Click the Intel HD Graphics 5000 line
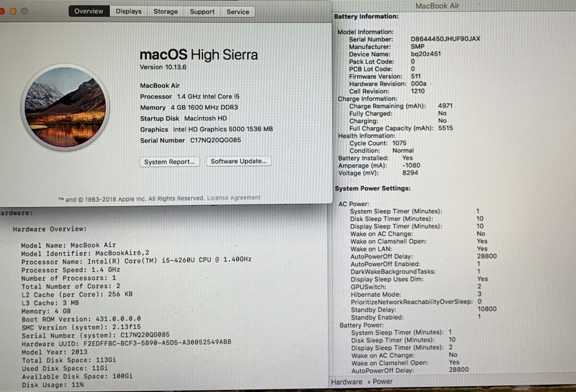This screenshot has width=576, height=392. 207,129
